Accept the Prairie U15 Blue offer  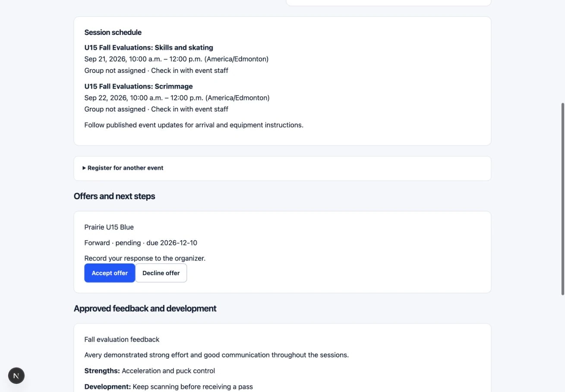point(110,273)
